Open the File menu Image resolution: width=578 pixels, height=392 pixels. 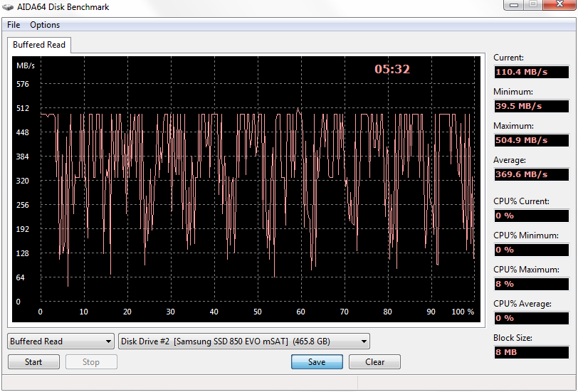point(14,25)
